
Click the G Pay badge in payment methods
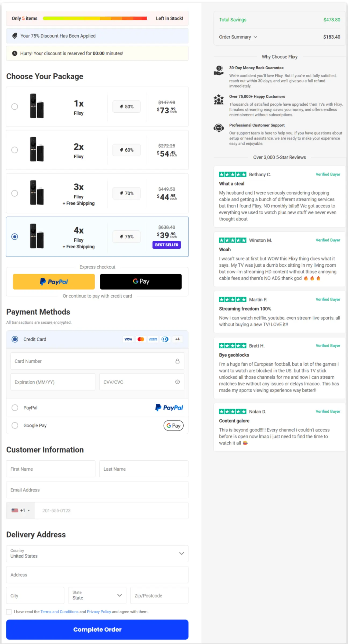point(173,425)
